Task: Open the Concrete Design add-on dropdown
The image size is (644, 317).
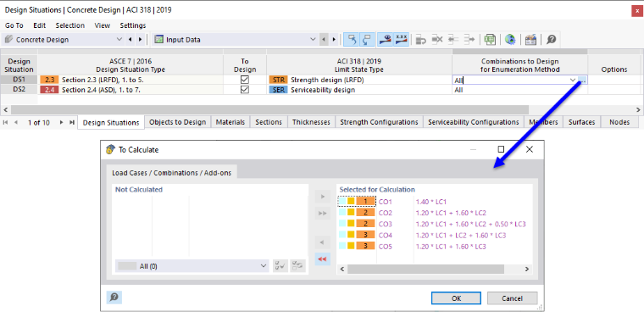Action: [x=119, y=40]
